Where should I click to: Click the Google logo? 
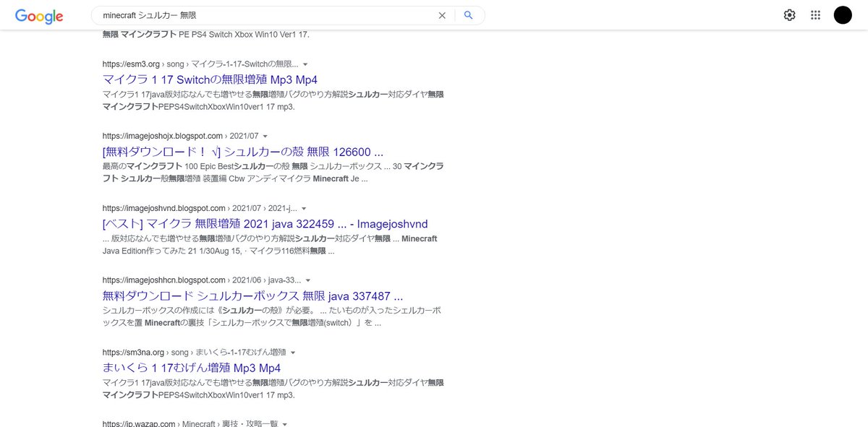click(x=39, y=16)
